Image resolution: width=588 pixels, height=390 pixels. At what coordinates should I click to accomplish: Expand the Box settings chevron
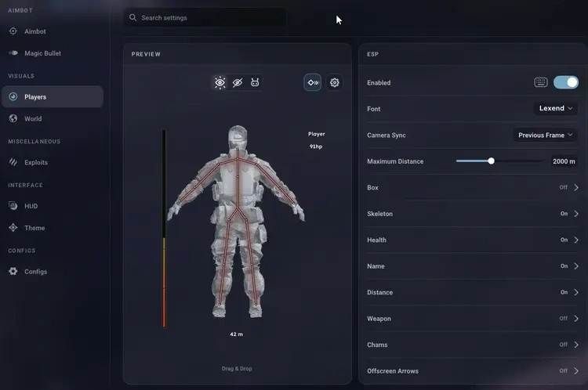point(576,187)
